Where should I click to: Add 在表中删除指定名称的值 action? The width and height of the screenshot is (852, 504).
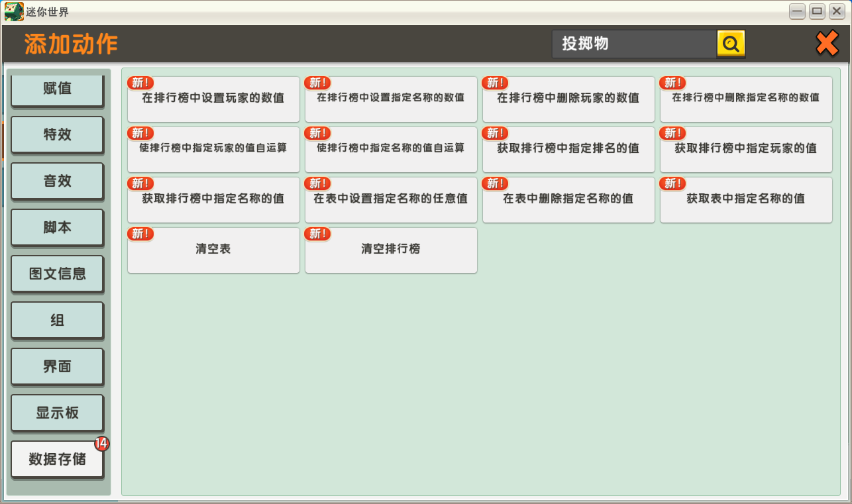[568, 200]
